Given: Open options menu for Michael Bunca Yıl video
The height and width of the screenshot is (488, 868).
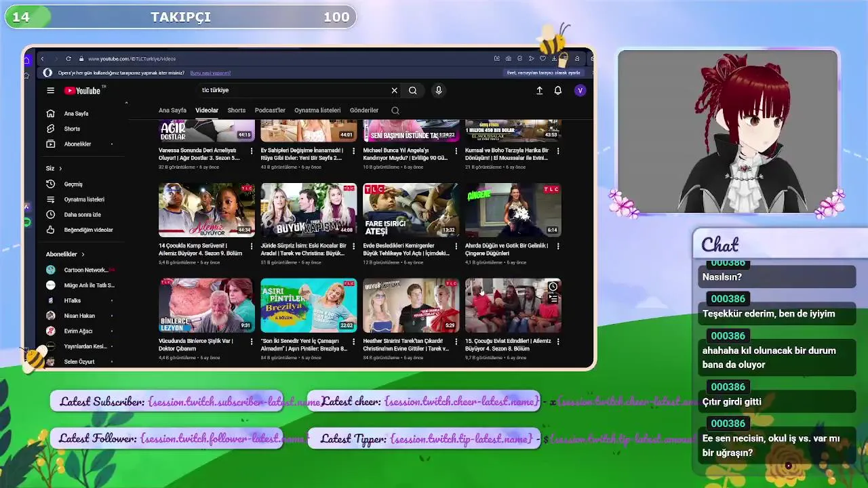Looking at the screenshot, I should 456,150.
